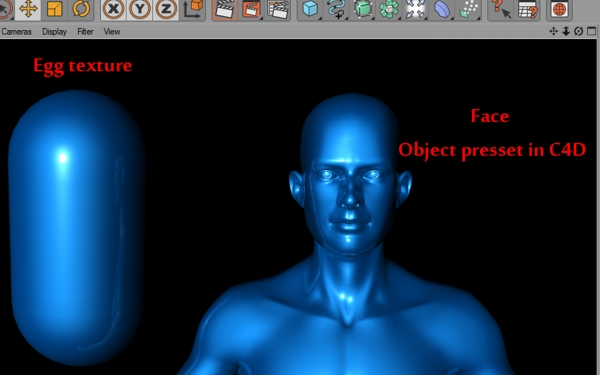
Task: Open Render Settings clapperboard icon
Action: [x=278, y=8]
